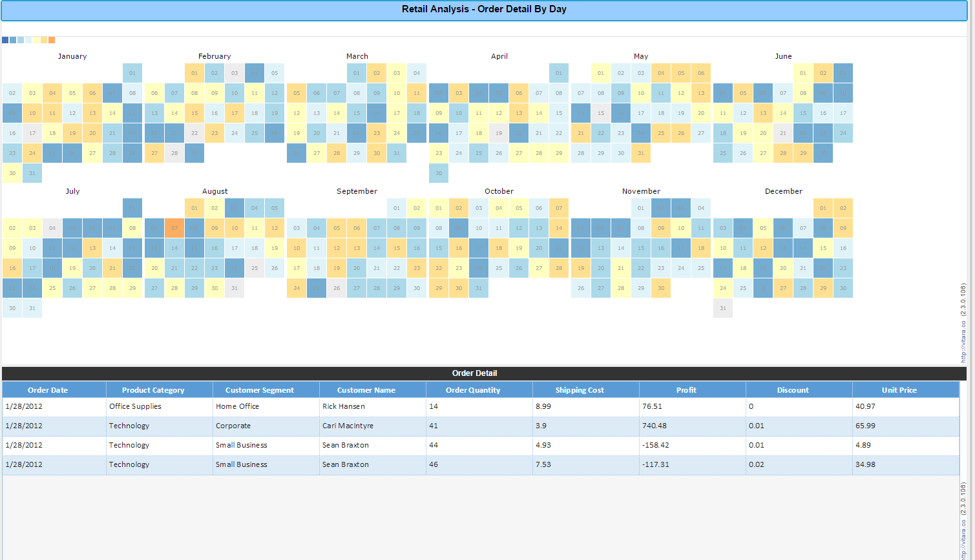The width and height of the screenshot is (975, 560).
Task: Toggle the lowest-value color band in the legend
Action: [x=5, y=40]
